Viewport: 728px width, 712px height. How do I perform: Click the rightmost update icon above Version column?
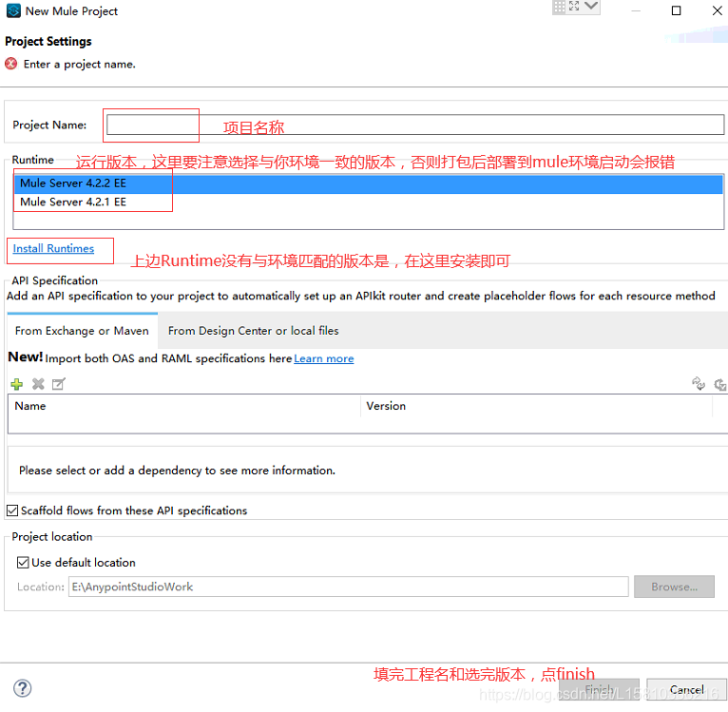click(720, 385)
